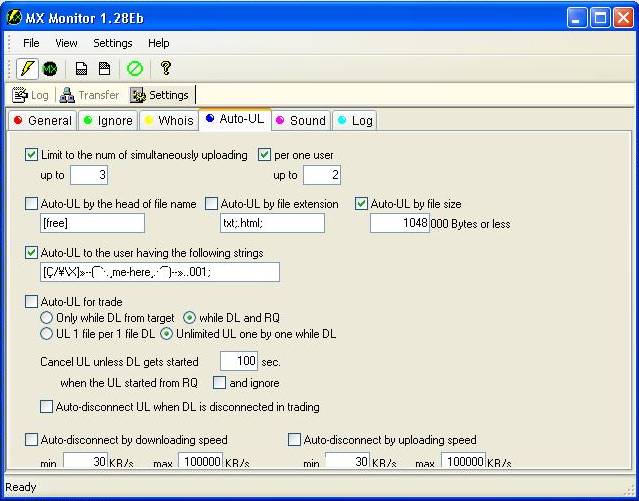Click the per user 'up to 2' field

point(322,175)
